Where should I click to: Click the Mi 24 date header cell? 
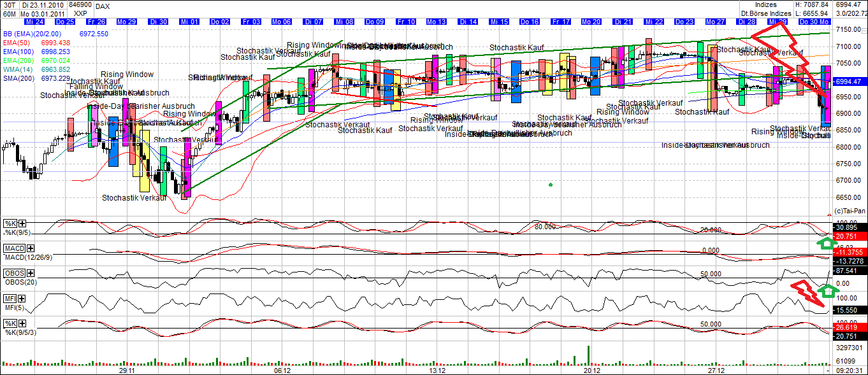point(33,21)
